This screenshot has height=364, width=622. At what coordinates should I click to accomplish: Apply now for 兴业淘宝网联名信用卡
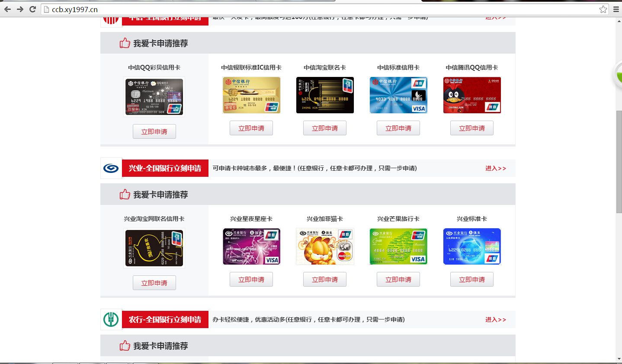tap(154, 283)
